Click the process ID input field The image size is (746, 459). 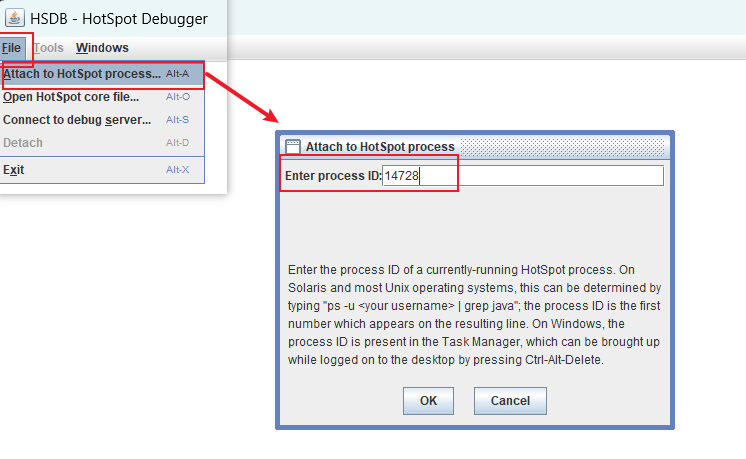(x=523, y=176)
